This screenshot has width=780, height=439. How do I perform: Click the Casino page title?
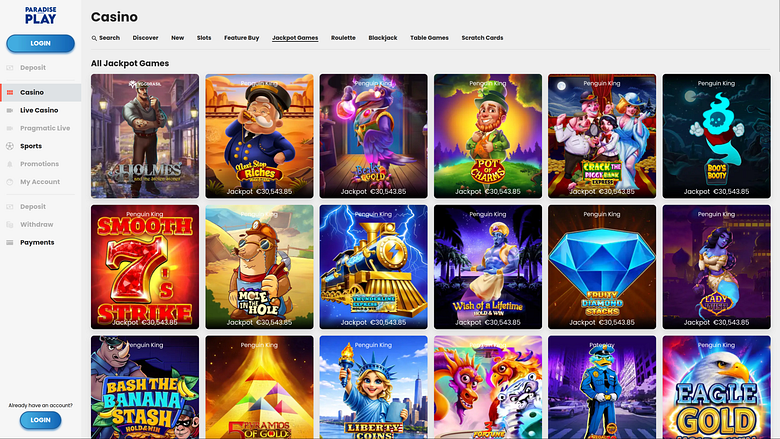tap(114, 17)
